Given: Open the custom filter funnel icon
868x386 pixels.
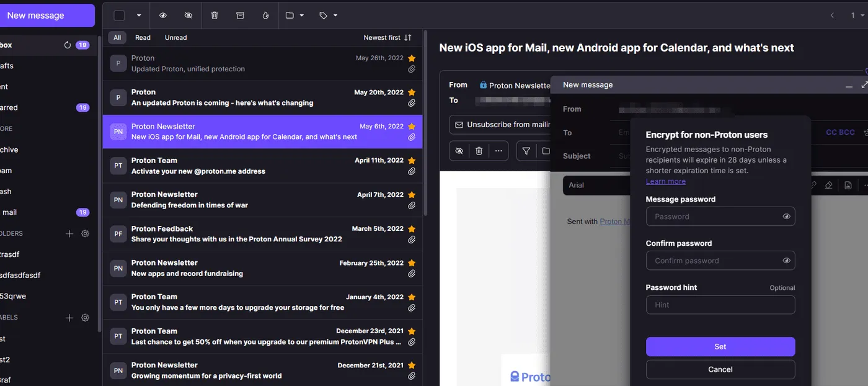Looking at the screenshot, I should (x=525, y=151).
